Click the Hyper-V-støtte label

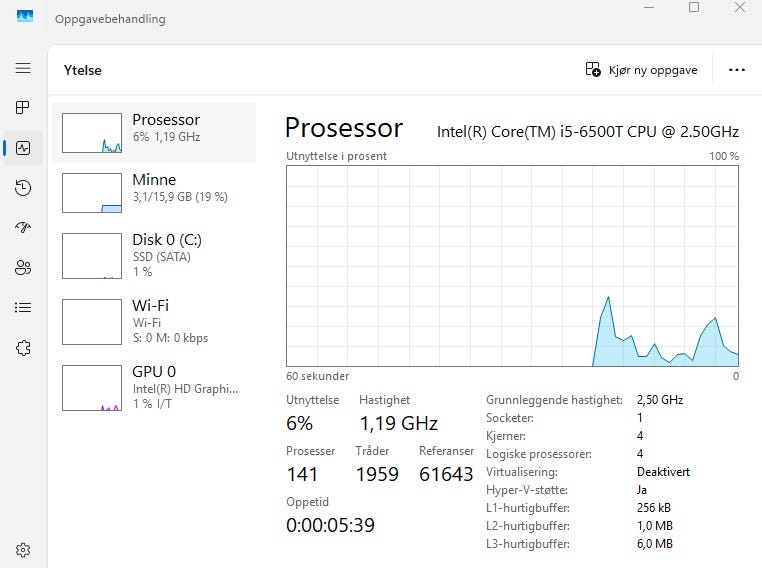[527, 490]
